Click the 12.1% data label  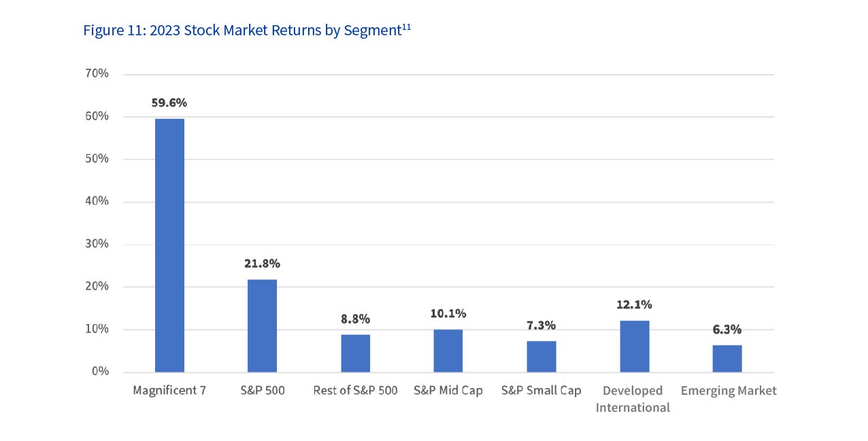(634, 304)
